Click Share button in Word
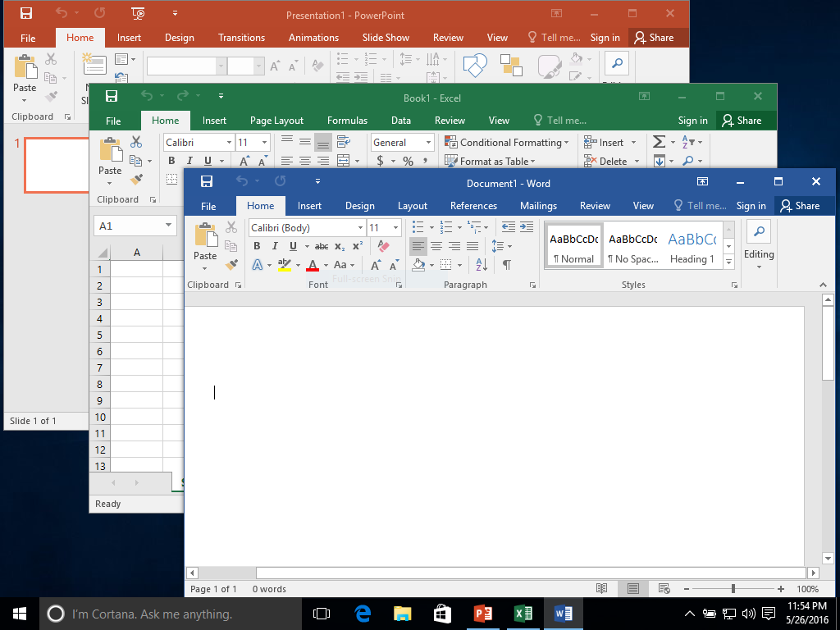This screenshot has height=630, width=840. click(x=801, y=206)
